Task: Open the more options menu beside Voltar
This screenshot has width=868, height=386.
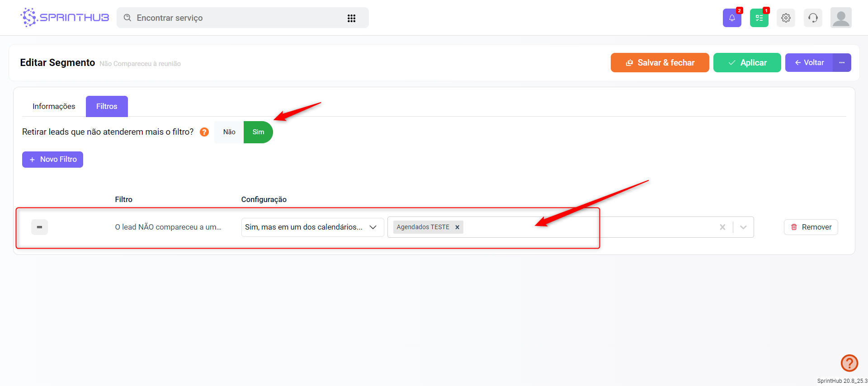Action: 842,62
